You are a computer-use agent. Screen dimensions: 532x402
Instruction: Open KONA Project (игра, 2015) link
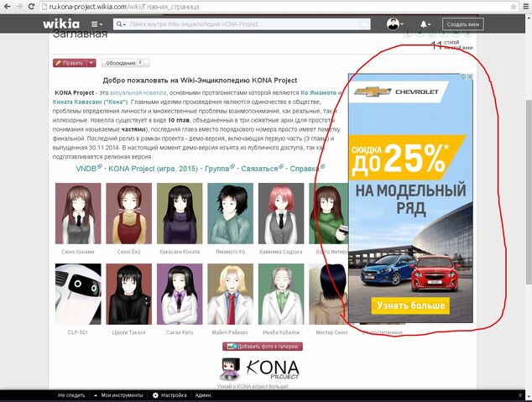[153, 168]
